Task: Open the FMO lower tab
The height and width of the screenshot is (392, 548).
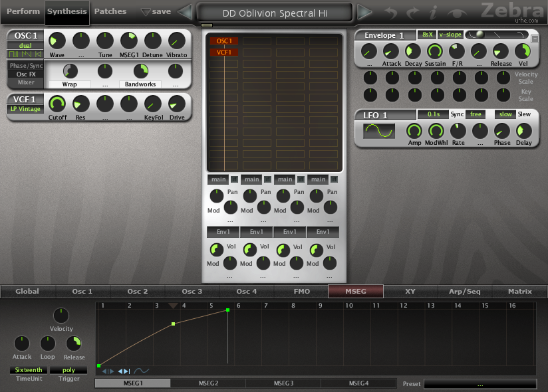Action: click(302, 292)
